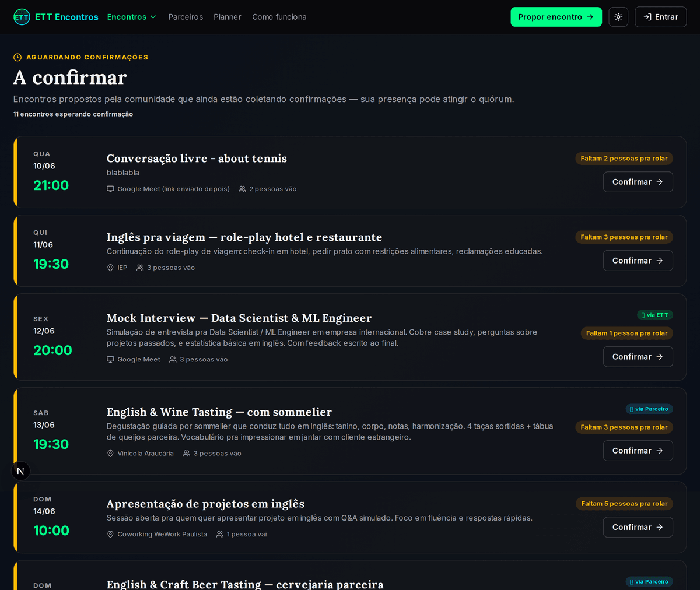
Task: Open the Planner menu item
Action: 227,17
